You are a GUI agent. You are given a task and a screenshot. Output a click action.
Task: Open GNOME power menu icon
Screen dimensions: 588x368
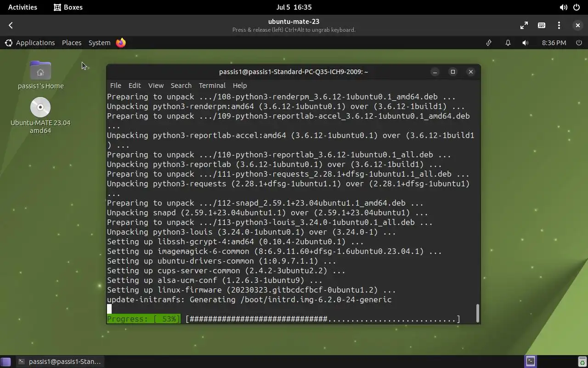click(x=577, y=7)
